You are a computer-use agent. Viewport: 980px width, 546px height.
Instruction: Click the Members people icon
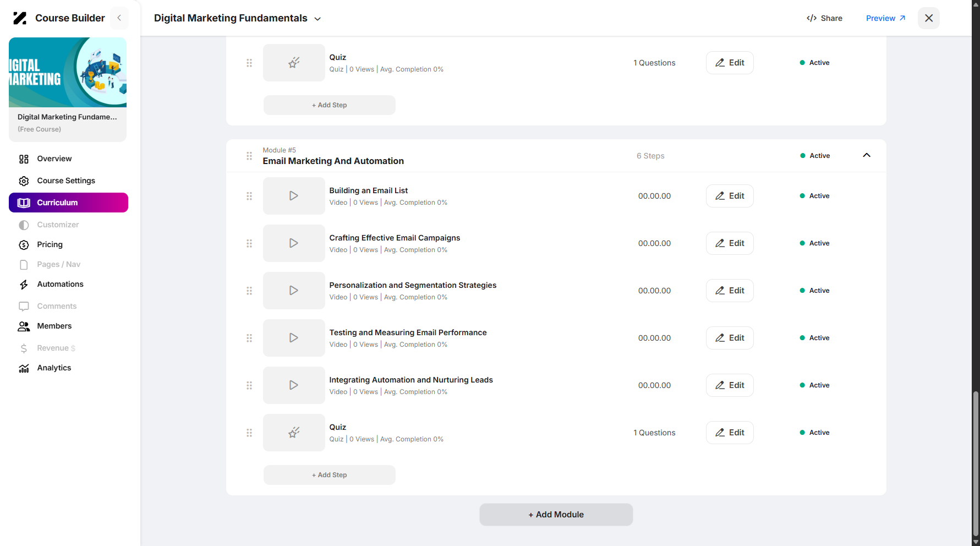24,326
